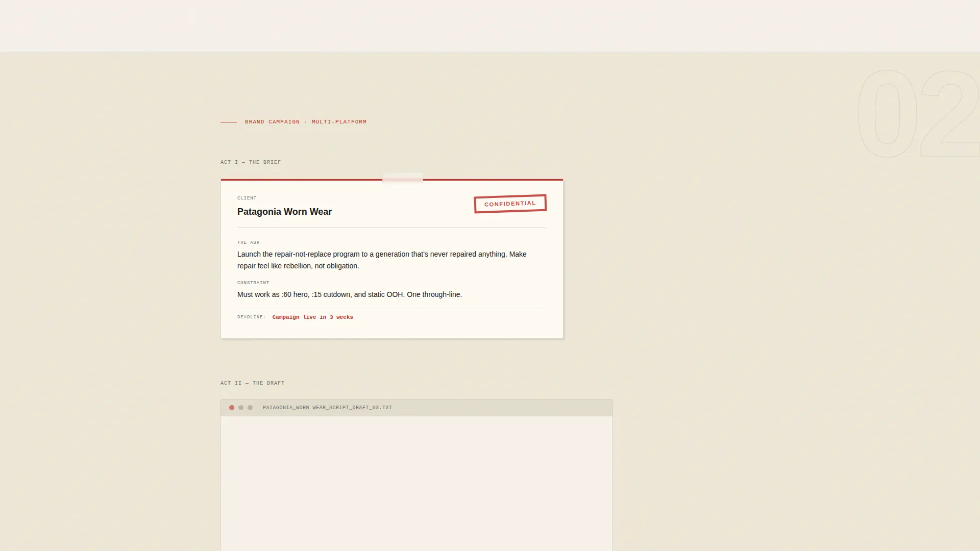
Task: Click the third gray dot in draft titlebar
Action: 250,408
